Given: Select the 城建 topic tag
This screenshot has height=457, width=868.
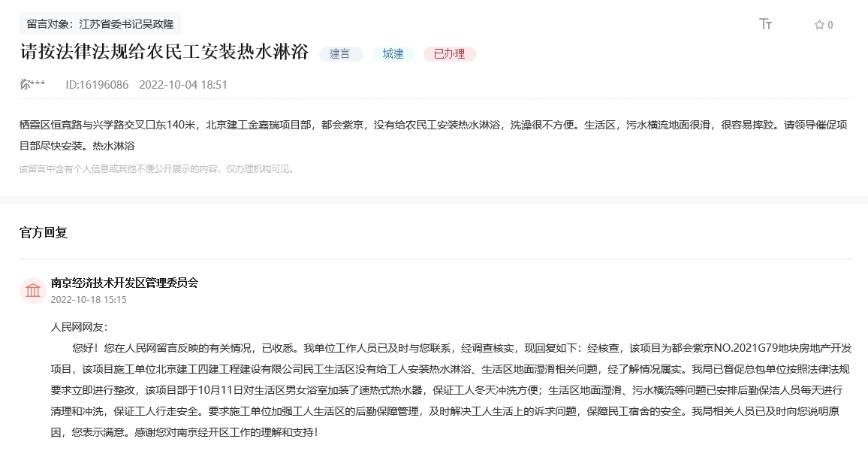Looking at the screenshot, I should (393, 54).
